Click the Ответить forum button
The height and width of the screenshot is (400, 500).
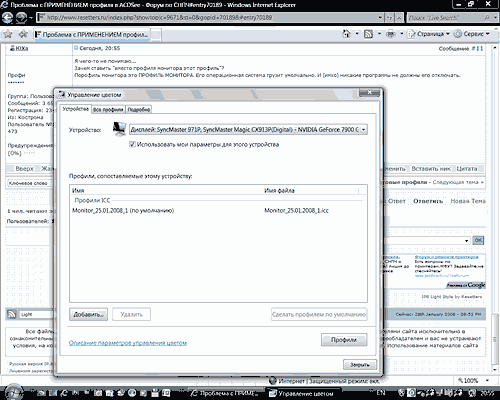428,201
